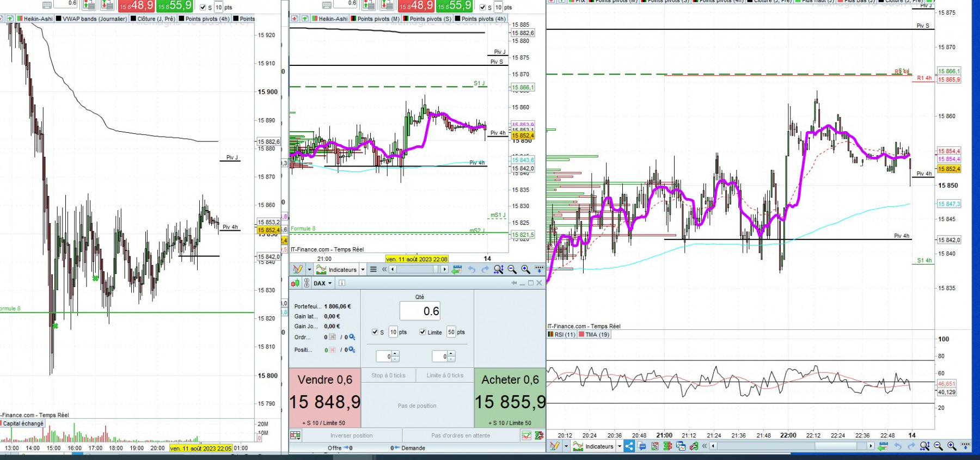Image resolution: width=980 pixels, height=460 pixels.
Task: Click the right chart horizontal time scrollbar
Action: click(x=791, y=446)
